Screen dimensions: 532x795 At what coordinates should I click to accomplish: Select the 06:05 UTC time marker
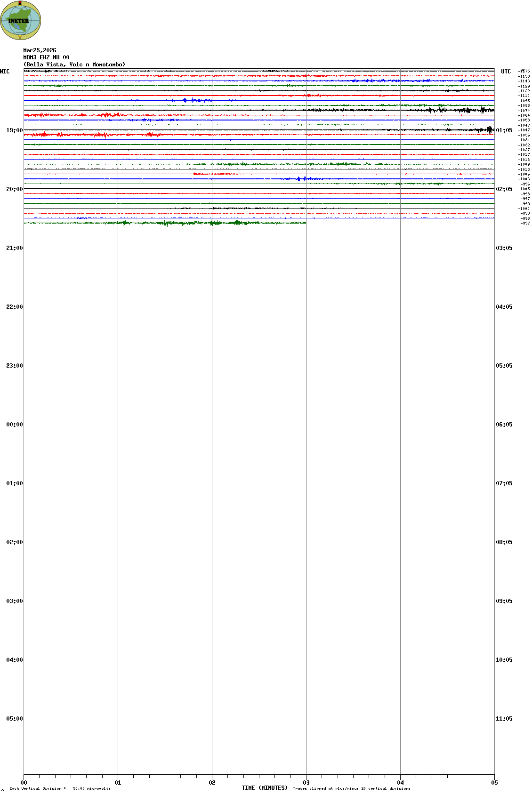pos(504,425)
